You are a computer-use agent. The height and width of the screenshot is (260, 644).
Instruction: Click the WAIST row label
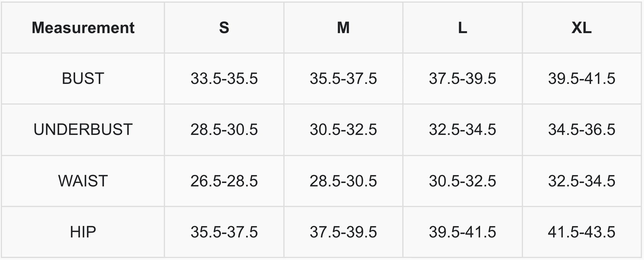[83, 181]
